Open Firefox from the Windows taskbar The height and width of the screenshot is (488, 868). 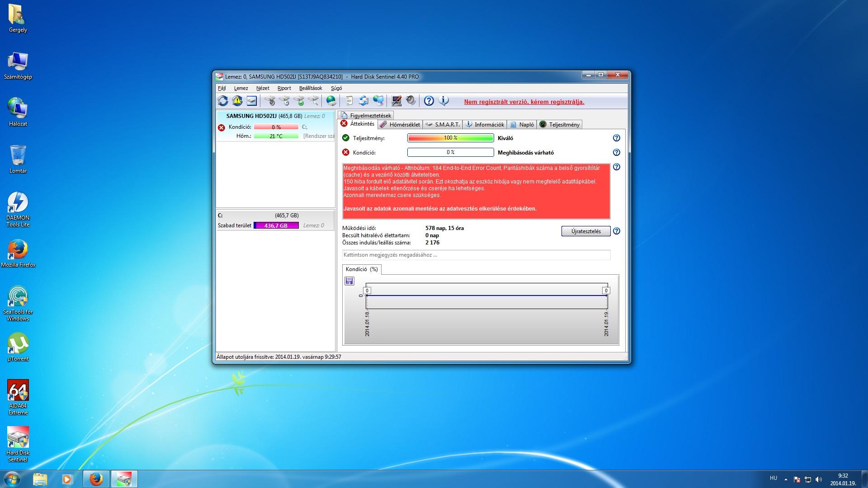[x=96, y=479]
